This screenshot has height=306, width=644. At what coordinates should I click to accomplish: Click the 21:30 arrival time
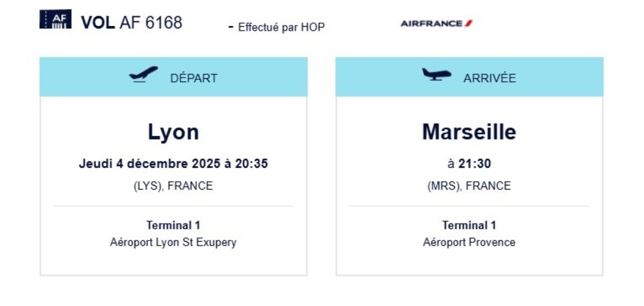click(x=474, y=164)
